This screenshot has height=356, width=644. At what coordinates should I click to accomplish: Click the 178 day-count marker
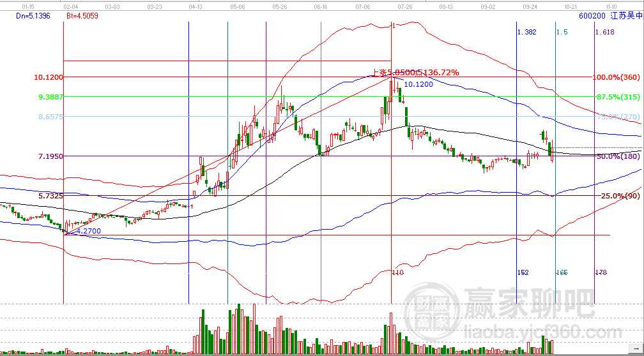tap(601, 272)
